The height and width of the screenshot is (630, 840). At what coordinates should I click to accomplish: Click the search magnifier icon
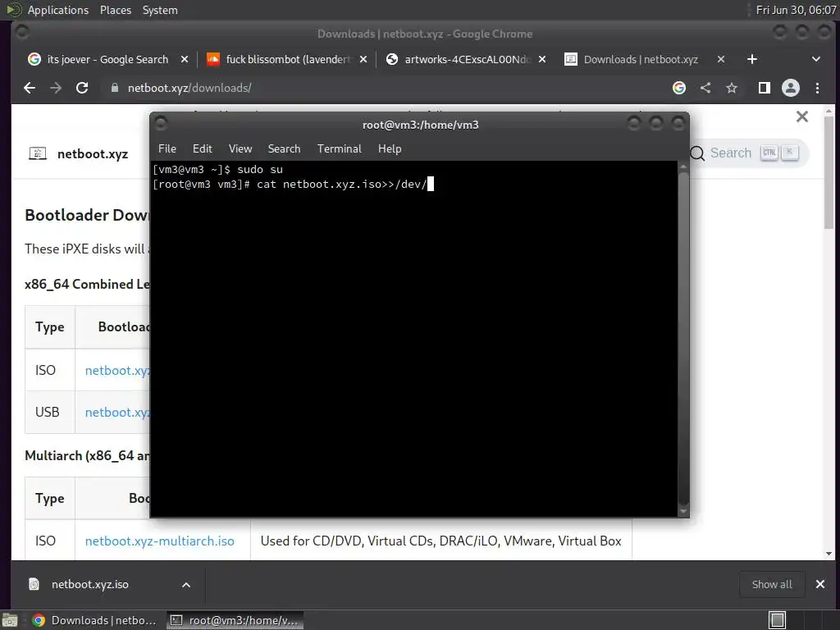[x=697, y=153]
